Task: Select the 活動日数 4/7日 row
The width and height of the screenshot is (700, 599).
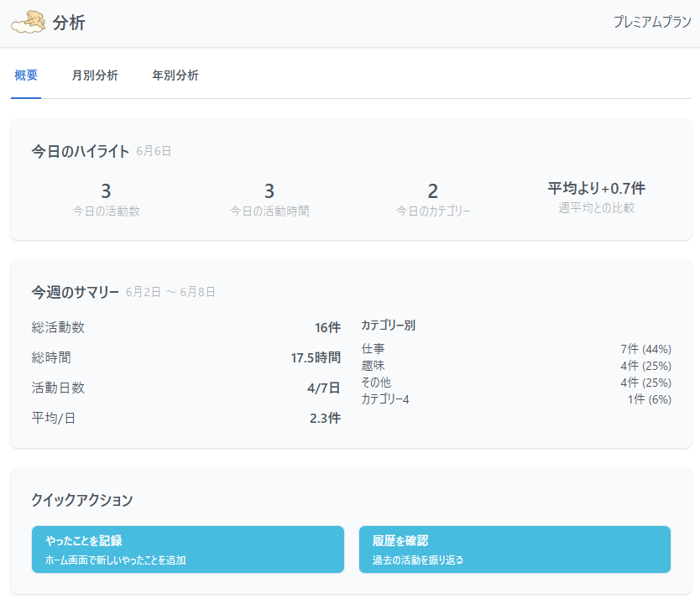Action: (185, 388)
